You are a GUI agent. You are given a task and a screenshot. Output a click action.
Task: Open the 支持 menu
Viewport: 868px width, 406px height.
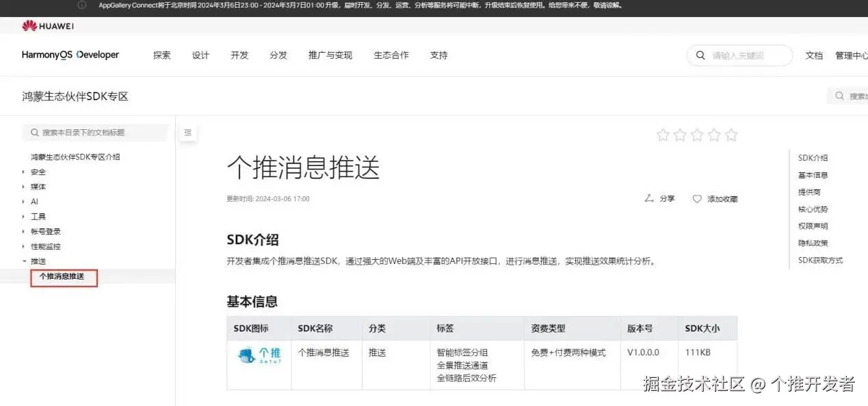coord(438,55)
